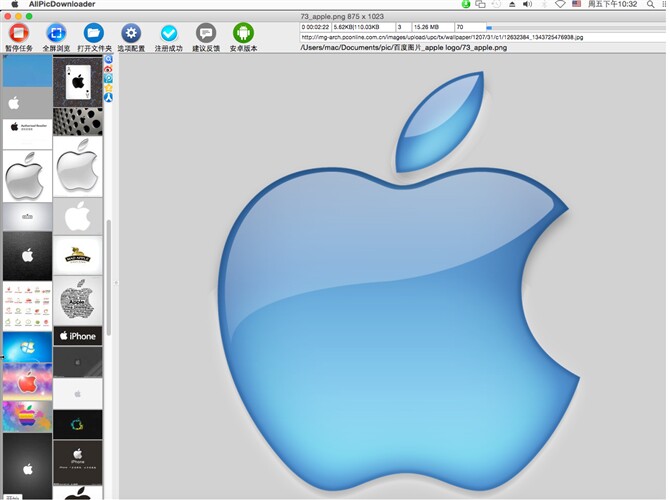The width and height of the screenshot is (670, 500).
Task: Click the 5.62KB|110.03KB speed field
Action: pos(364,27)
